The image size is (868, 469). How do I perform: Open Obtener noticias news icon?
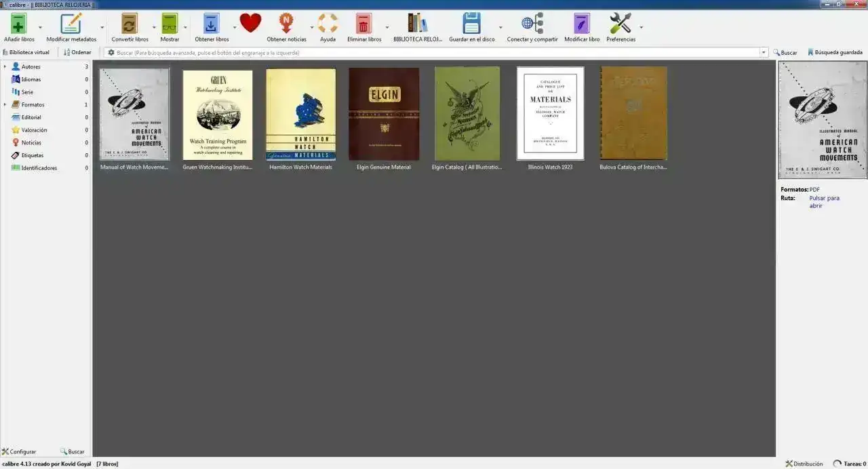click(286, 24)
